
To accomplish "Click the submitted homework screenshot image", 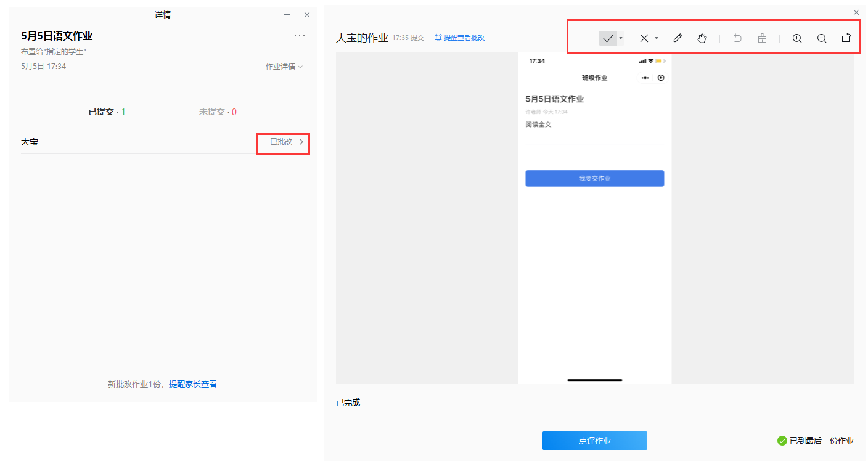I will point(595,218).
